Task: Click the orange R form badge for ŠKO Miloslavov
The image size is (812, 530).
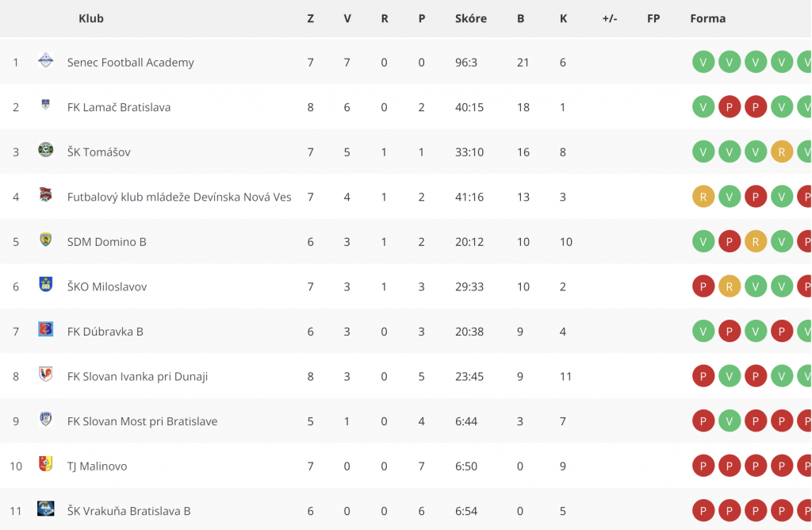Action: click(730, 286)
